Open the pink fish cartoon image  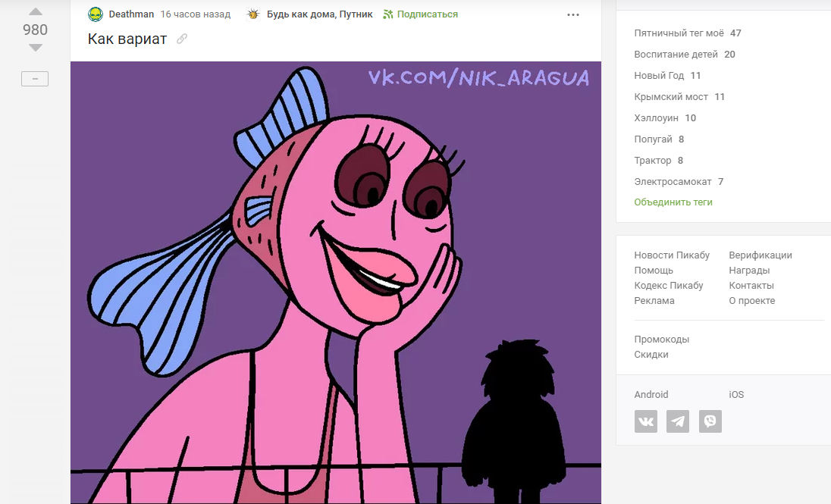click(335, 282)
